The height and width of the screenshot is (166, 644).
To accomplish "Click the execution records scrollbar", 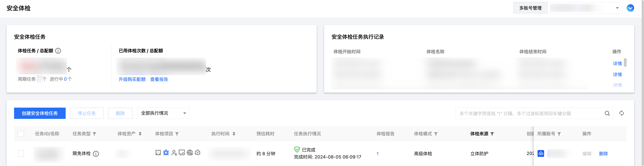I will click(625, 63).
